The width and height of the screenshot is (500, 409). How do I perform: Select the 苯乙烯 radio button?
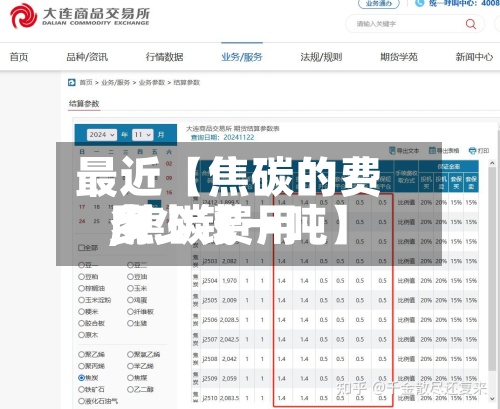pos(130,366)
